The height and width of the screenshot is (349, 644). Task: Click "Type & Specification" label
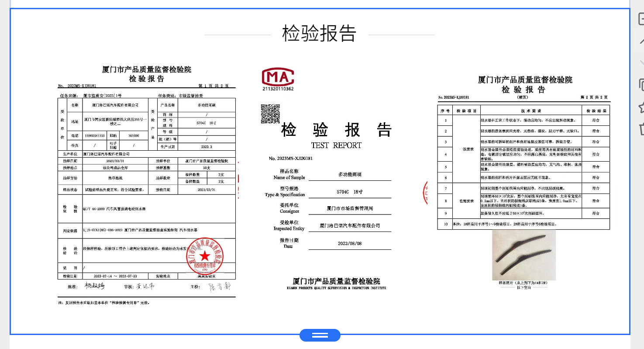(x=285, y=195)
